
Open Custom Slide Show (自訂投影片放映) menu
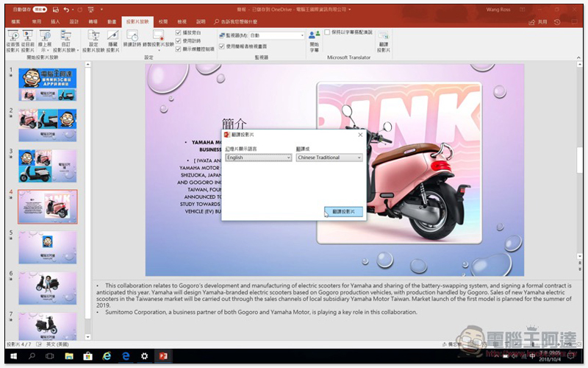66,41
